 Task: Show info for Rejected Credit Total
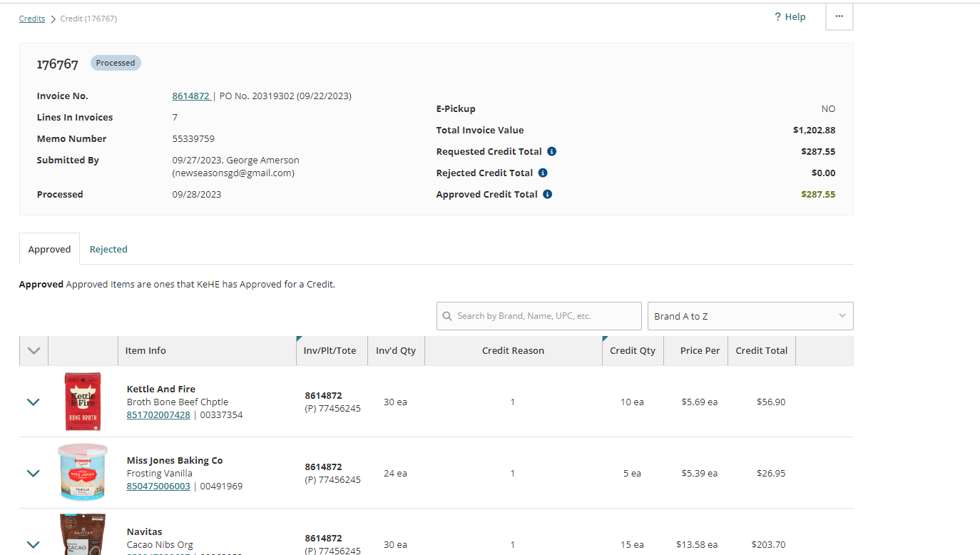[543, 173]
